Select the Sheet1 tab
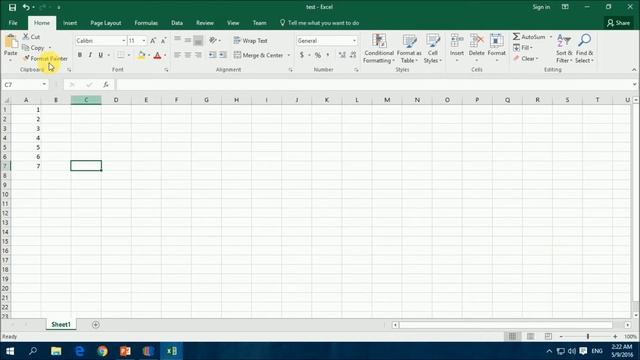640x360 pixels. [61, 324]
